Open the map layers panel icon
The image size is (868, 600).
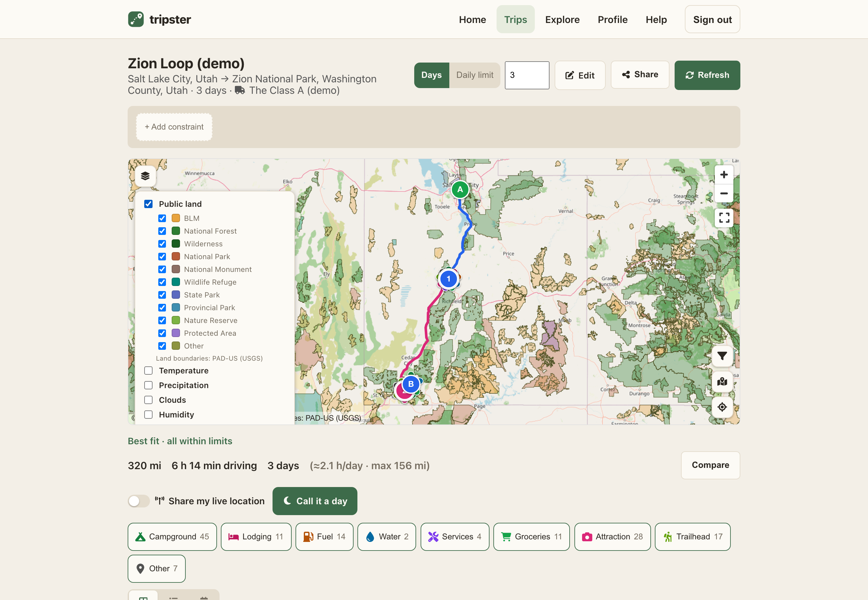click(x=146, y=176)
